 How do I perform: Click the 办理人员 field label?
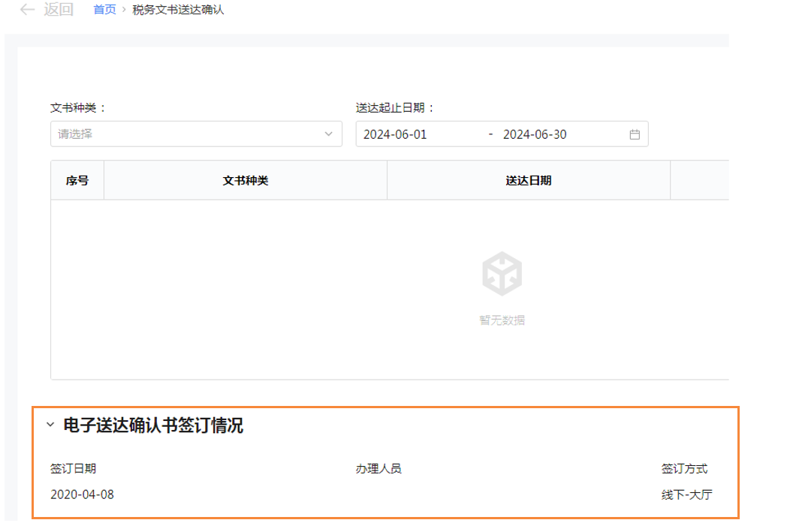378,469
